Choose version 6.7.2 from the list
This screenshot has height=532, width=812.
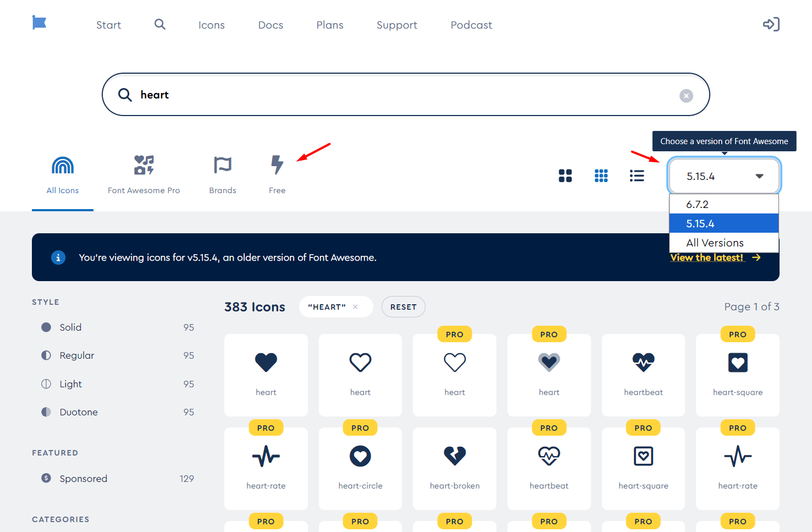point(724,204)
